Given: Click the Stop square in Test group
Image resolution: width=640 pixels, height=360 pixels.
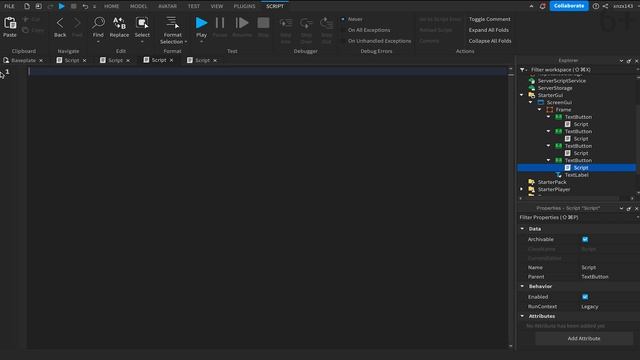Looking at the screenshot, I should pos(263,23).
